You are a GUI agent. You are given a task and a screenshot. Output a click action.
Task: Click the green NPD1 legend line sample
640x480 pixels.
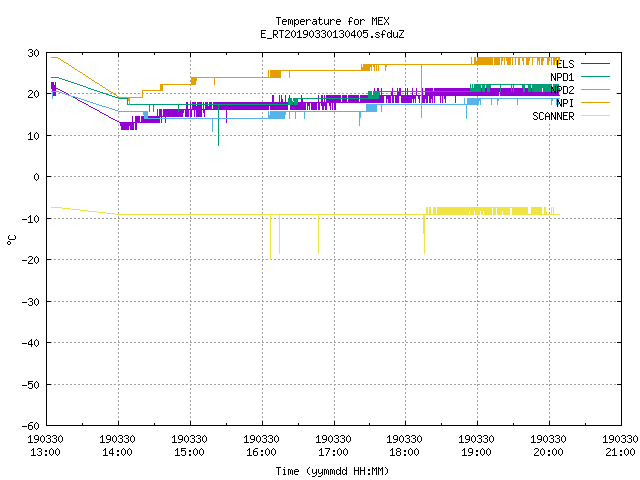tap(595, 76)
